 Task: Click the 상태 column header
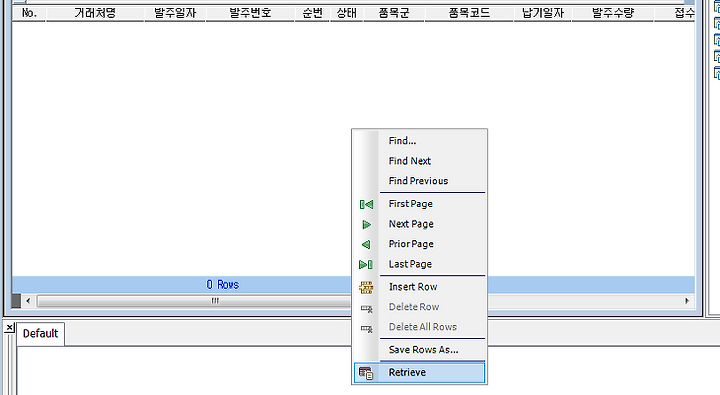click(347, 13)
